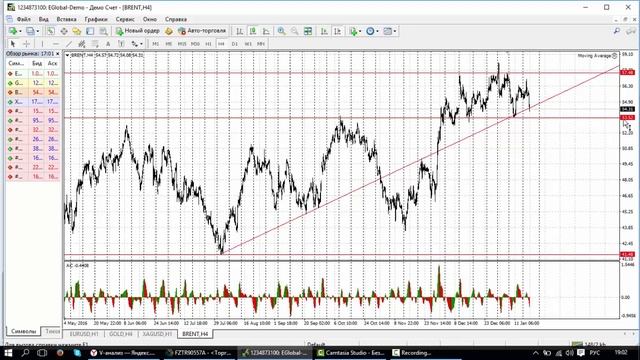The height and width of the screenshot is (360, 640).
Task: Switch to M1 timeframe
Action: click(x=156, y=44)
